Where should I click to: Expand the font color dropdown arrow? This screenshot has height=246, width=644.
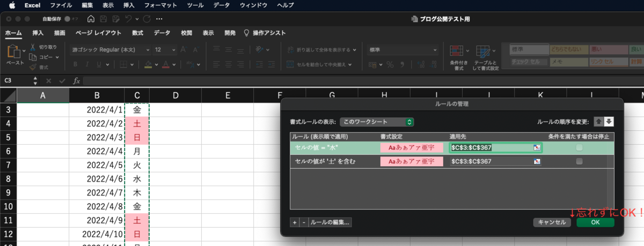click(x=174, y=64)
